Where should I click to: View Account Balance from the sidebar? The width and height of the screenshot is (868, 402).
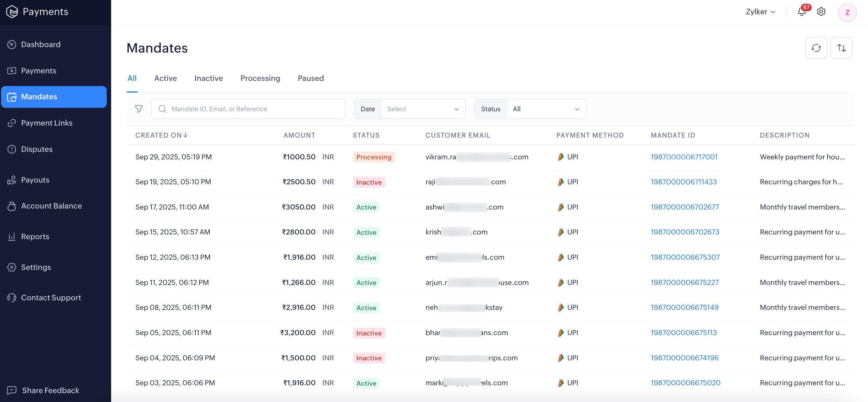pos(51,206)
